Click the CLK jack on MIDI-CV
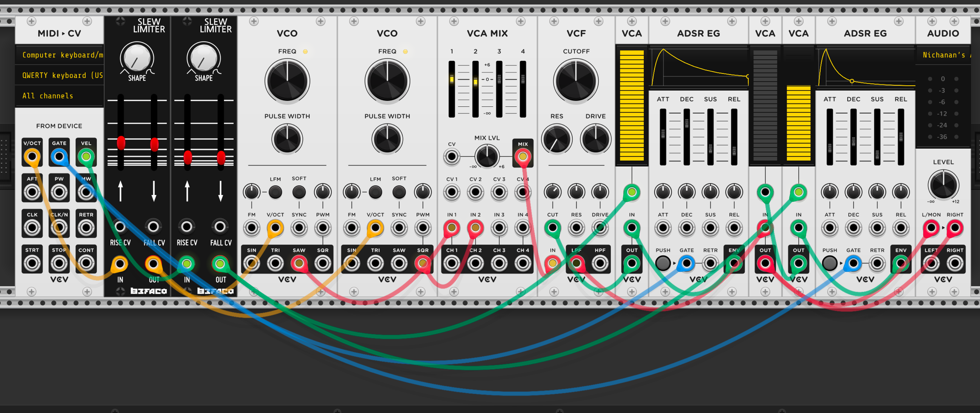Image resolution: width=980 pixels, height=413 pixels. pyautogui.click(x=32, y=228)
